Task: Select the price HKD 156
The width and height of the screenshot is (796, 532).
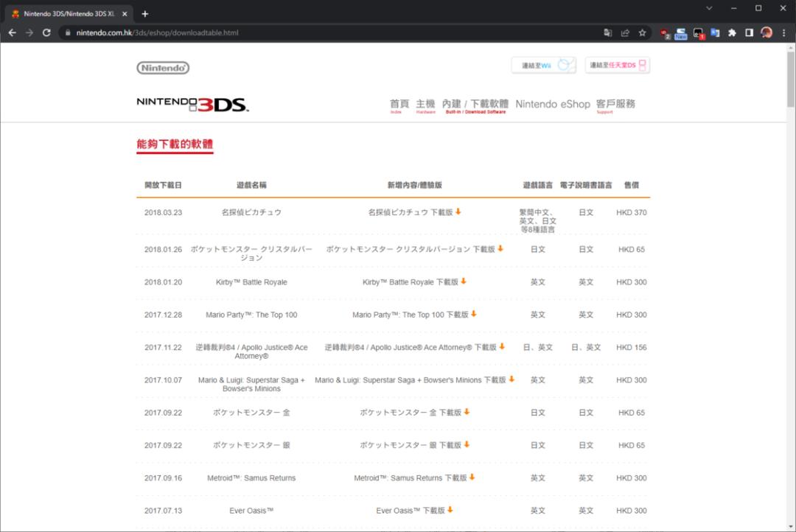Action: pyautogui.click(x=632, y=347)
